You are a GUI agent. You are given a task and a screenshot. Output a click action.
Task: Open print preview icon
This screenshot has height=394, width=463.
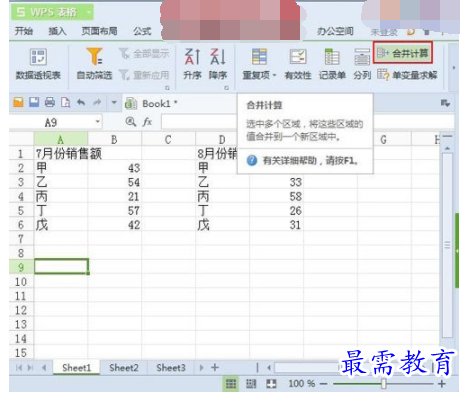[x=65, y=102]
